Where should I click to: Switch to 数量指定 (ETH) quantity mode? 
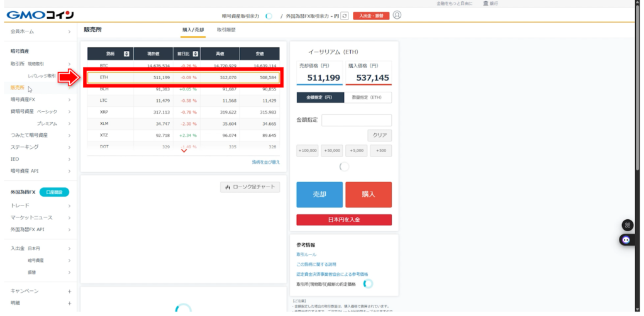click(368, 97)
